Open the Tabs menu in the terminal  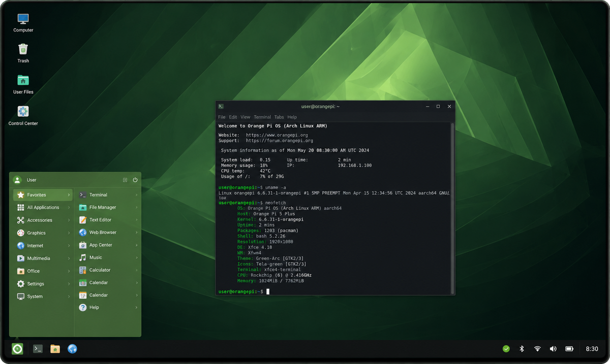tap(279, 117)
